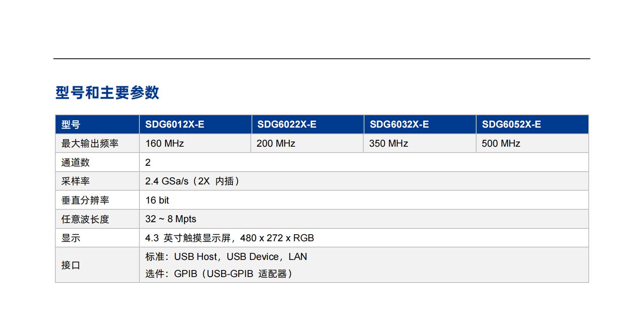Select the SDG6012X-E column header
Viewport: 644px width, 314px height.
click(x=174, y=125)
